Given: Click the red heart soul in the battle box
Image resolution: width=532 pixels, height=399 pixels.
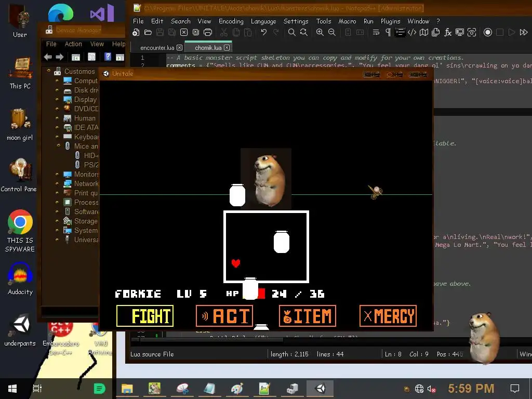Looking at the screenshot, I should click(x=236, y=263).
